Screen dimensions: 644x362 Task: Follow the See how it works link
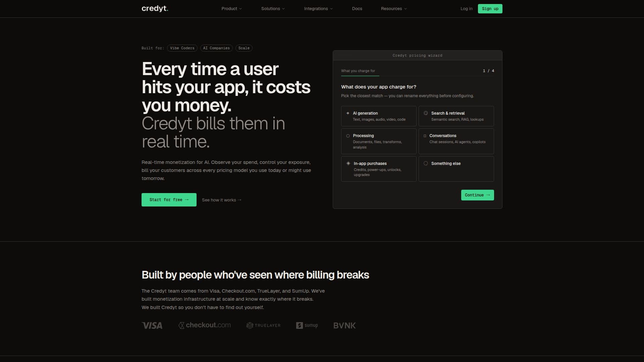pos(222,200)
